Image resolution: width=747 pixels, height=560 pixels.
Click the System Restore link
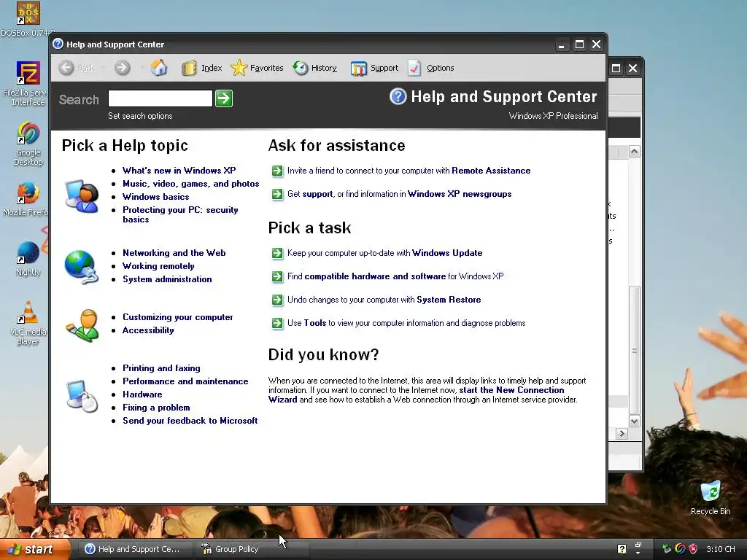tap(449, 300)
